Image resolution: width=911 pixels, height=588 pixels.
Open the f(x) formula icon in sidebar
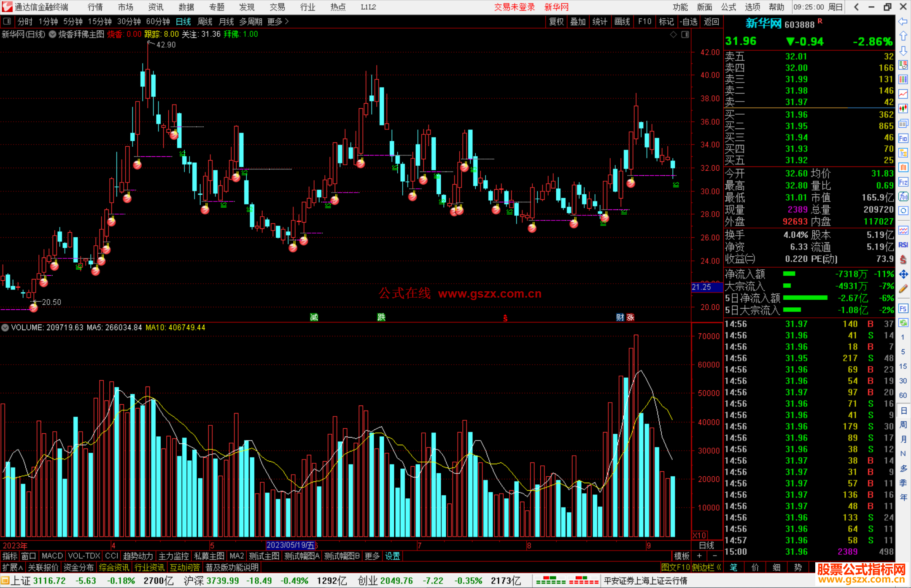tap(903, 196)
